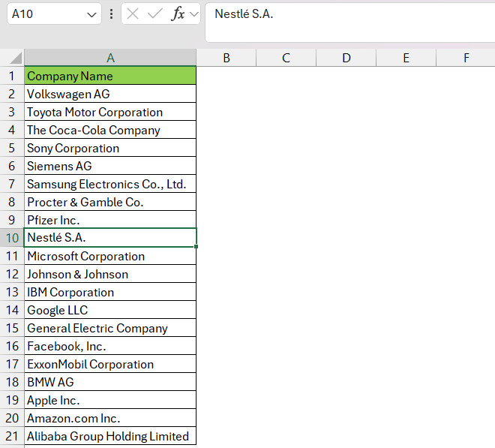Select Samsung Electronics Co., Ltd. cell

point(110,184)
